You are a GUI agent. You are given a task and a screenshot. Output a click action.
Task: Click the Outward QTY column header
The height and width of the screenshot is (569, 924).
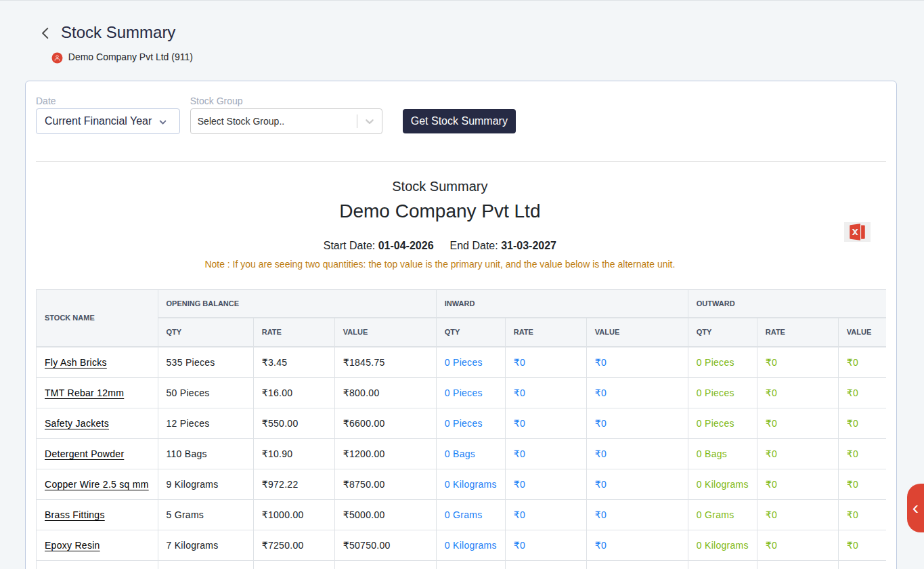coord(722,332)
